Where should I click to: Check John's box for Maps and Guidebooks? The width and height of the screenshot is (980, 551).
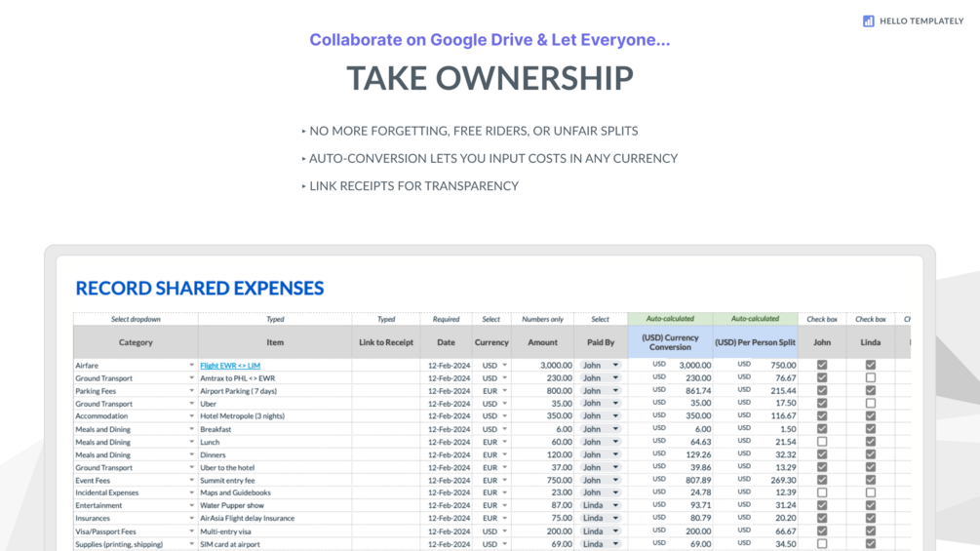point(822,492)
